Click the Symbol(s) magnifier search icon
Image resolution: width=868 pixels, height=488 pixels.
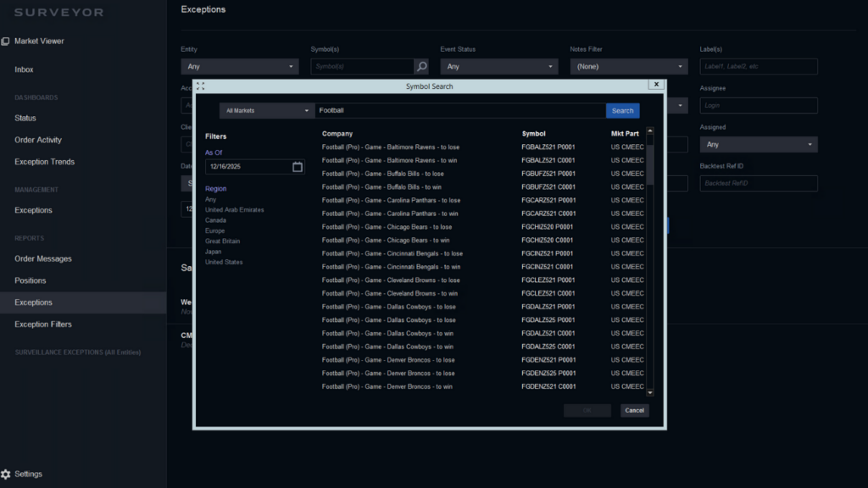pyautogui.click(x=420, y=66)
